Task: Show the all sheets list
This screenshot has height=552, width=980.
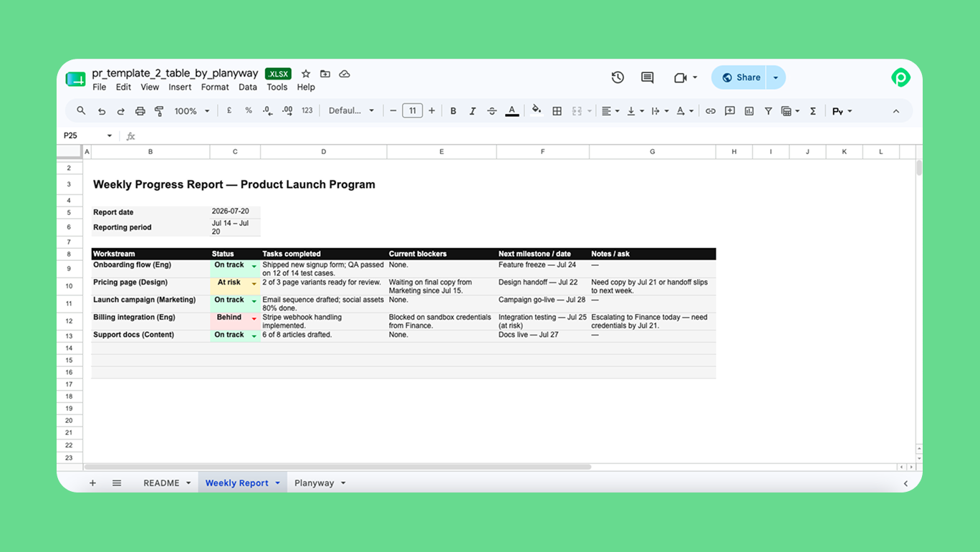Action: pos(117,483)
